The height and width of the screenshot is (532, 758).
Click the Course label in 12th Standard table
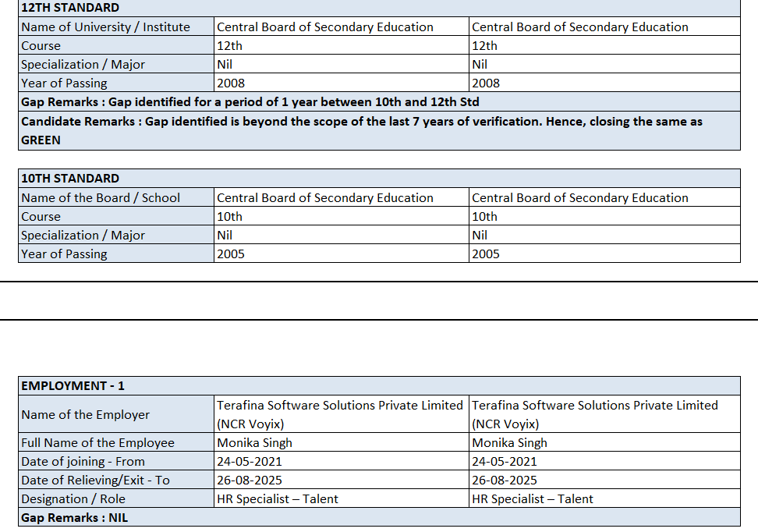[x=41, y=45]
